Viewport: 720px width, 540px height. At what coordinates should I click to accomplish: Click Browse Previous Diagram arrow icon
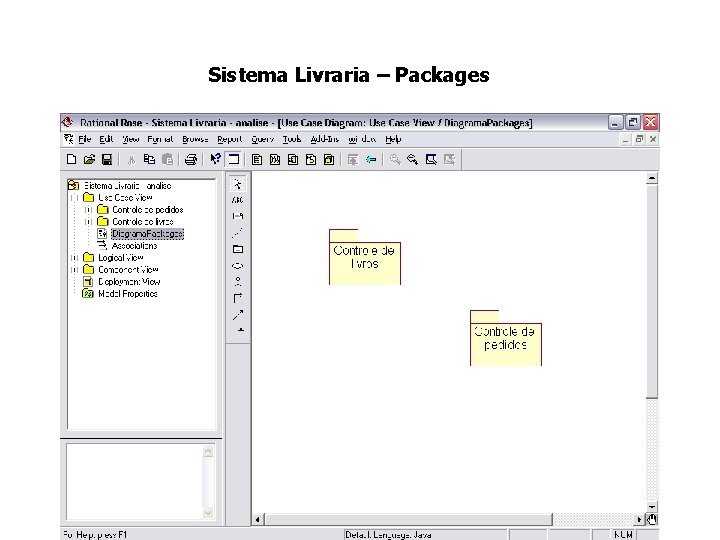pos(371,159)
